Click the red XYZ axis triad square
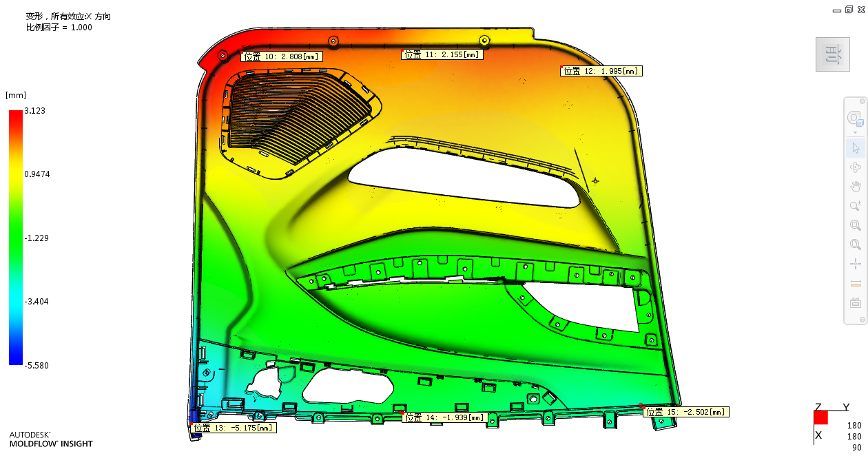The width and height of the screenshot is (868, 456). (x=820, y=417)
